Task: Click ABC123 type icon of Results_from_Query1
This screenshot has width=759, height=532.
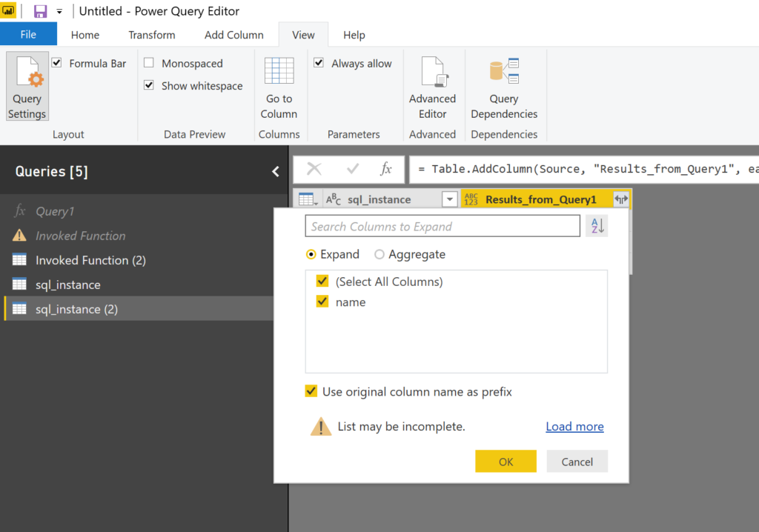Action: point(471,199)
